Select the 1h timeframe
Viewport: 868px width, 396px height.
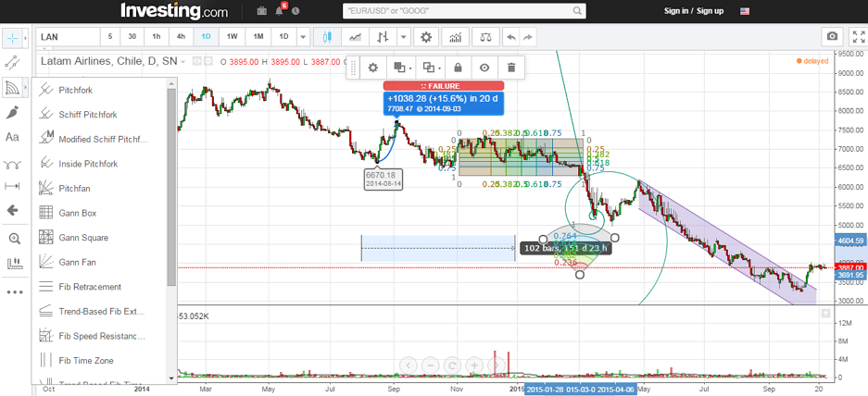point(157,37)
